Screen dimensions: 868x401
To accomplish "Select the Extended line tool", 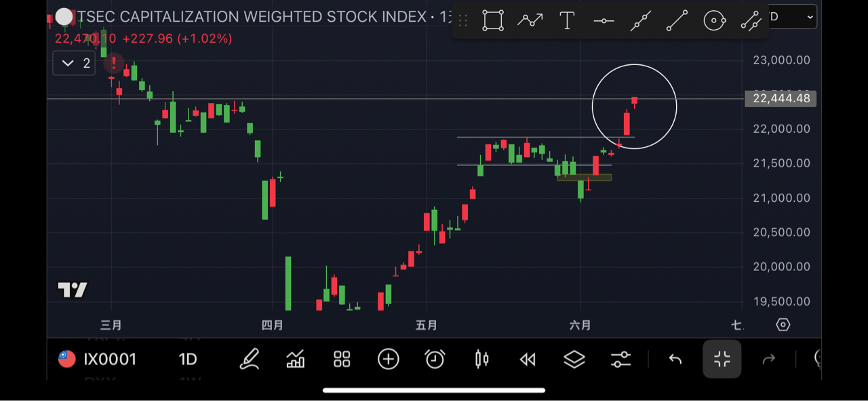I will [x=641, y=21].
